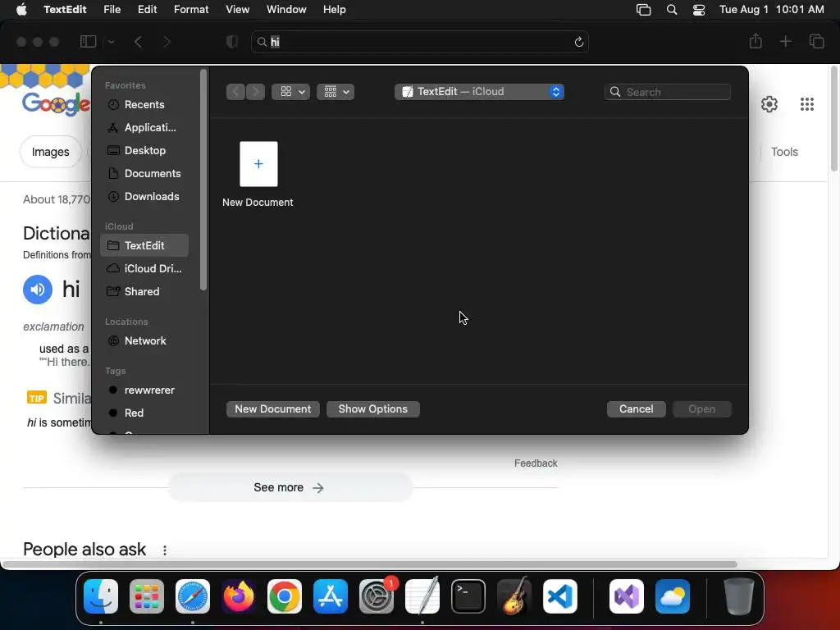
Task: Toggle Safari sidebar button
Action: coord(88,41)
